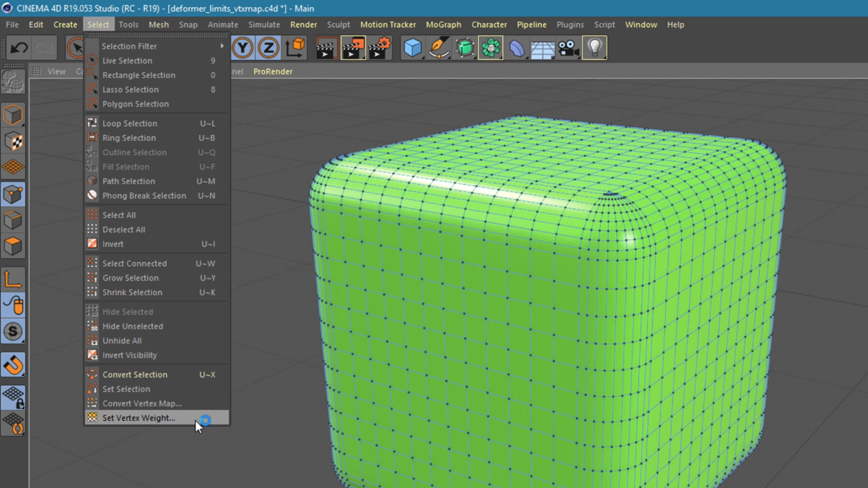
Task: Choose Select Connected entry
Action: click(x=157, y=263)
